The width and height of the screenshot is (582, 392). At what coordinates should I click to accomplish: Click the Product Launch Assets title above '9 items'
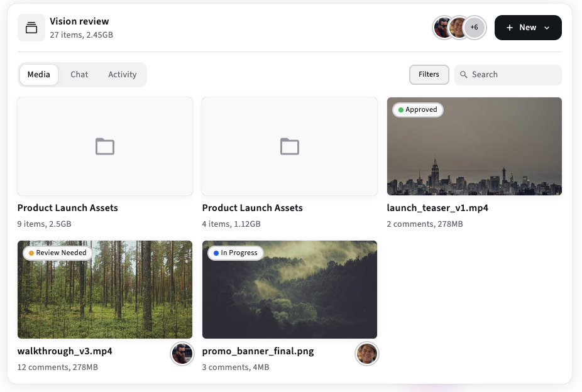coord(67,208)
